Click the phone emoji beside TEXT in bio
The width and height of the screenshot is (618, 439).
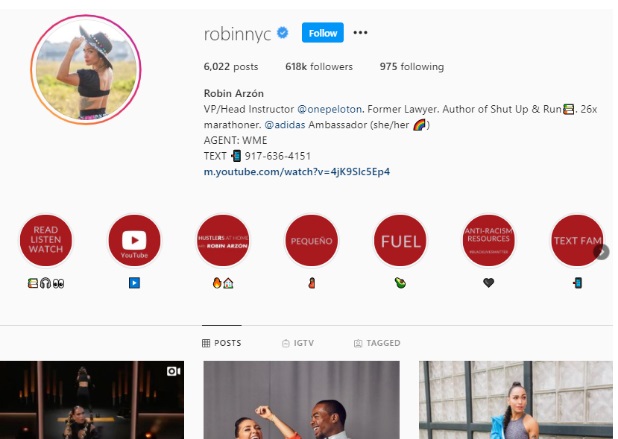click(236, 156)
